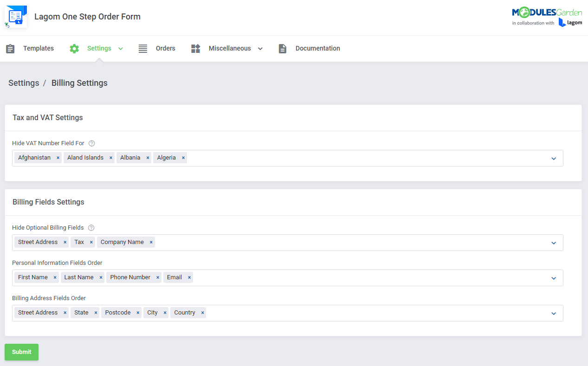Viewport: 588px width, 366px height.
Task: Expand Hide VAT Number Field For dropdown
Action: coord(554,159)
